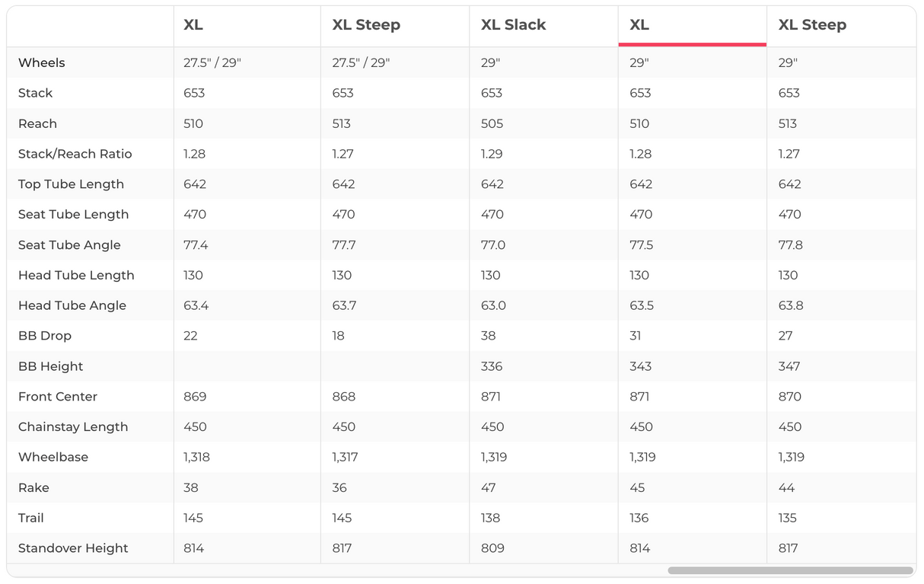The width and height of the screenshot is (924, 584).
Task: Click the Wheels row label
Action: [x=42, y=63]
